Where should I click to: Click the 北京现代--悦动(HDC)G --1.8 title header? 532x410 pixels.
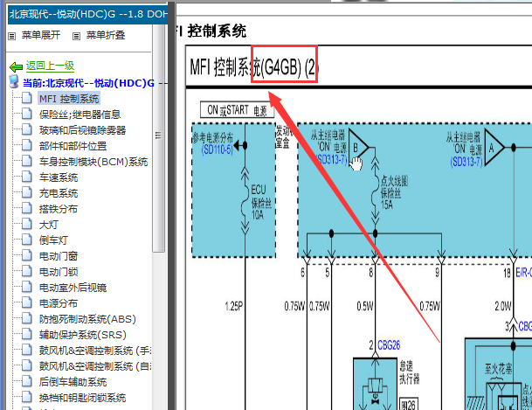(88, 15)
